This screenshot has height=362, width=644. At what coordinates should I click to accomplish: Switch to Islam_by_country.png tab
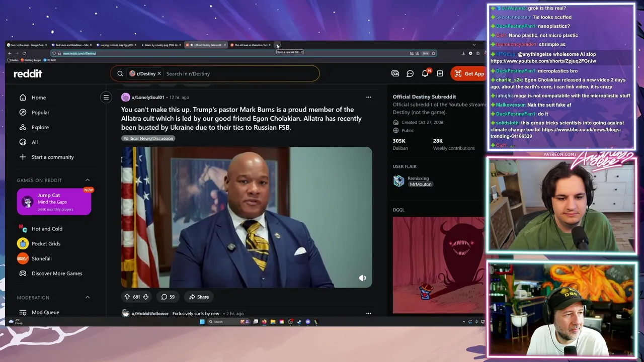click(x=161, y=45)
